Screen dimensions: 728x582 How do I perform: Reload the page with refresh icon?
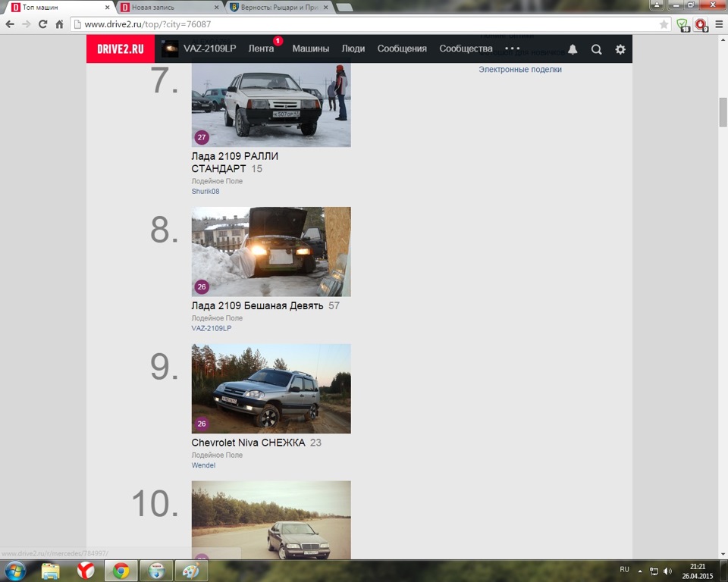(x=42, y=24)
